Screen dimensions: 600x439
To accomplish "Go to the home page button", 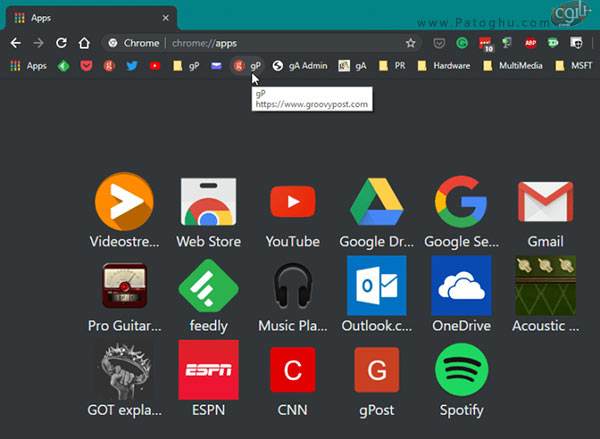I will (84, 43).
